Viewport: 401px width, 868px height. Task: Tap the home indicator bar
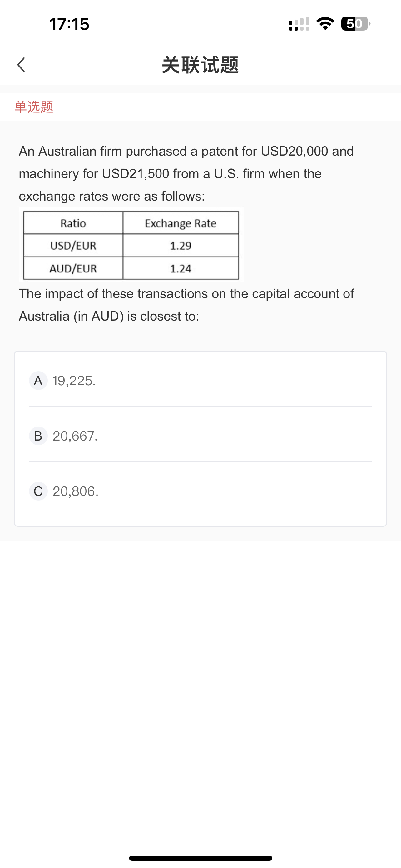(x=200, y=858)
